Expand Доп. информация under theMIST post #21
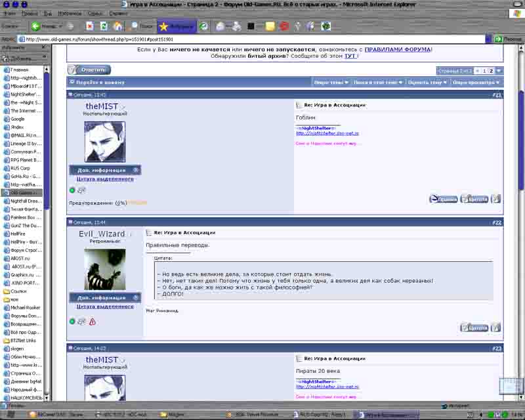The height and width of the screenshot is (420, 525). 105,170
